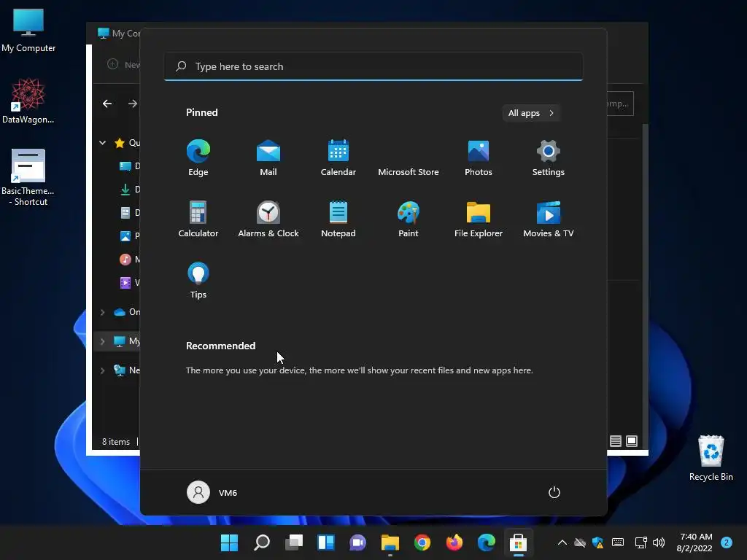Launch Google Chrome from taskbar
Image resolution: width=747 pixels, height=560 pixels.
click(x=422, y=542)
